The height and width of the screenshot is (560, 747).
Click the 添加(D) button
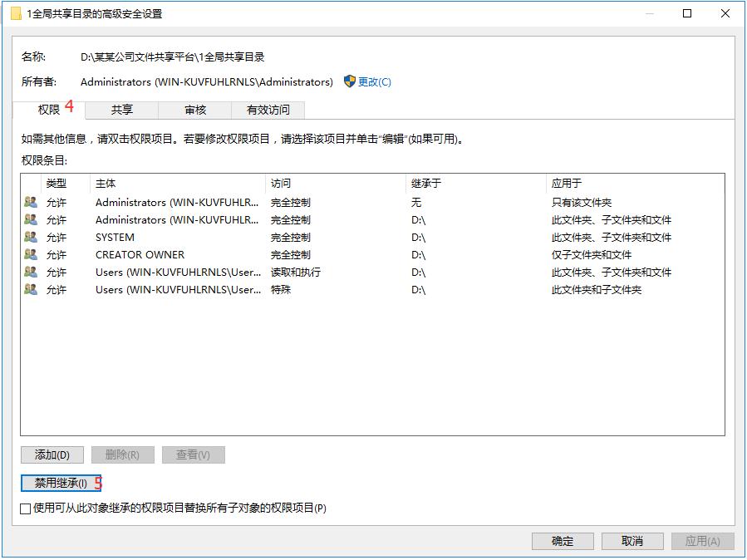[x=52, y=454]
